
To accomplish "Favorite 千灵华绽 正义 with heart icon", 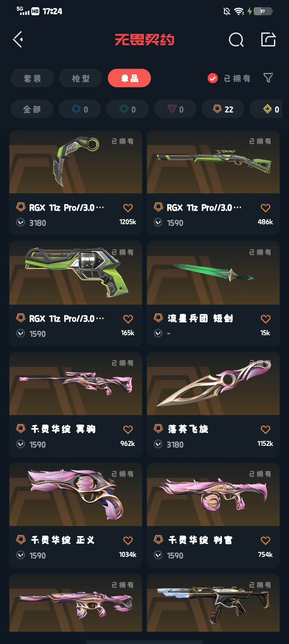I will 128,540.
